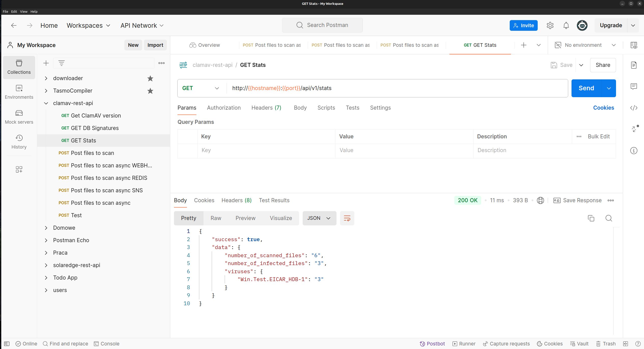This screenshot has height=349, width=644.
Task: Click the network globe icon in response bar
Action: [x=540, y=200]
